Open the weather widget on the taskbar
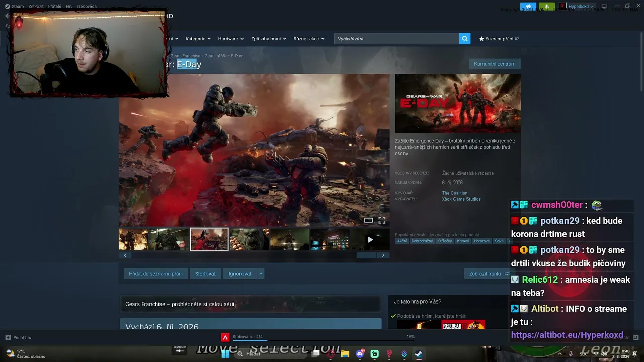Viewport: 644px width, 362px height. tap(25, 354)
